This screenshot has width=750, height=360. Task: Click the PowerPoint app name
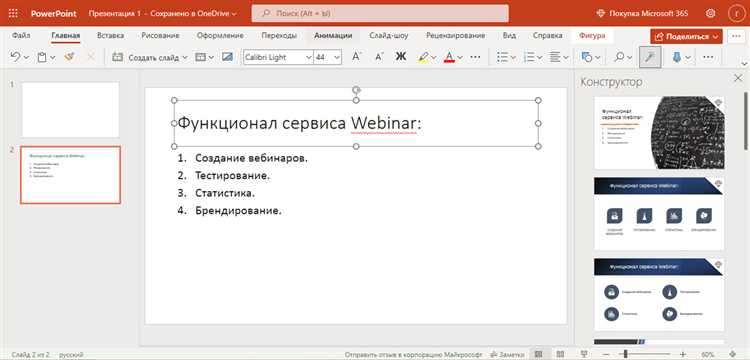pos(54,13)
